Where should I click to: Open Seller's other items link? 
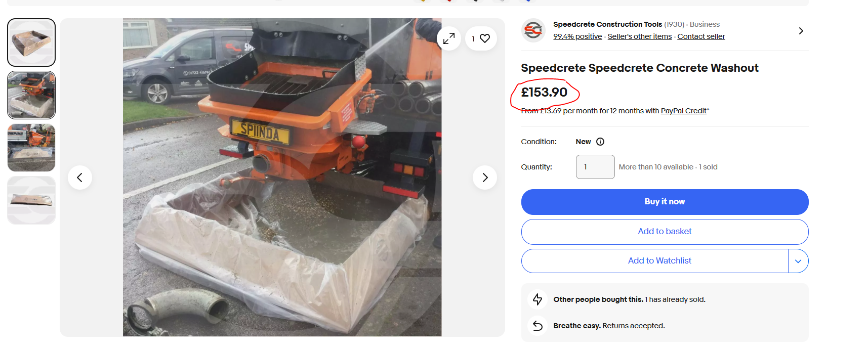(640, 36)
